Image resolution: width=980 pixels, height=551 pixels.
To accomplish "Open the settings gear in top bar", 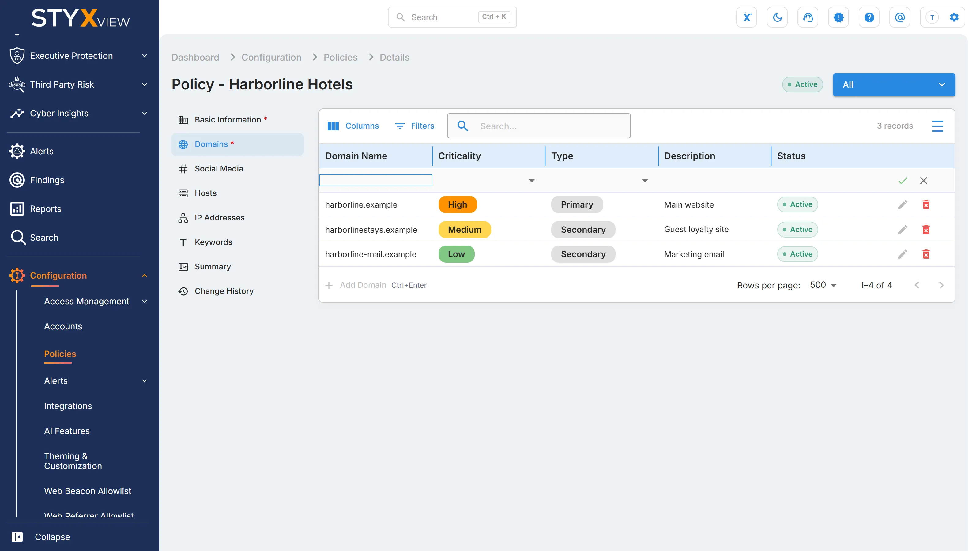I will 954,17.
